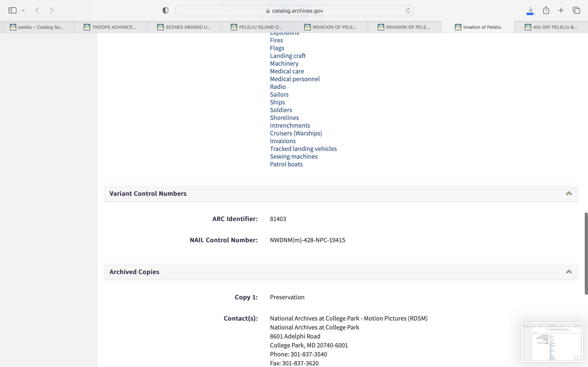588x367 pixels.
Task: Reload the page using the refresh icon
Action: [x=408, y=11]
